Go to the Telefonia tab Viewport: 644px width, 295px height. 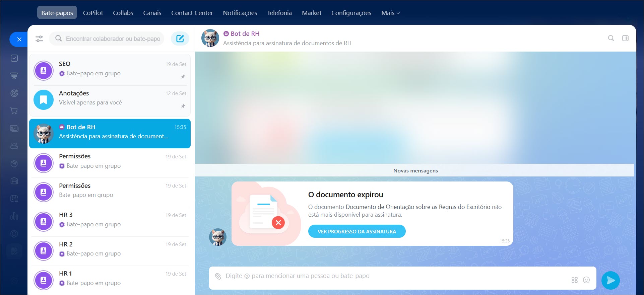pyautogui.click(x=279, y=13)
